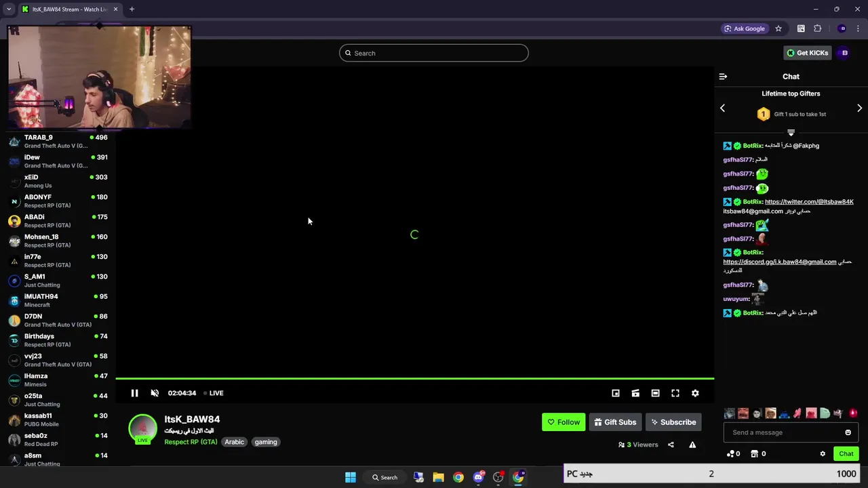Click in Send a message field
This screenshot has width=868, height=488.
tap(783, 432)
